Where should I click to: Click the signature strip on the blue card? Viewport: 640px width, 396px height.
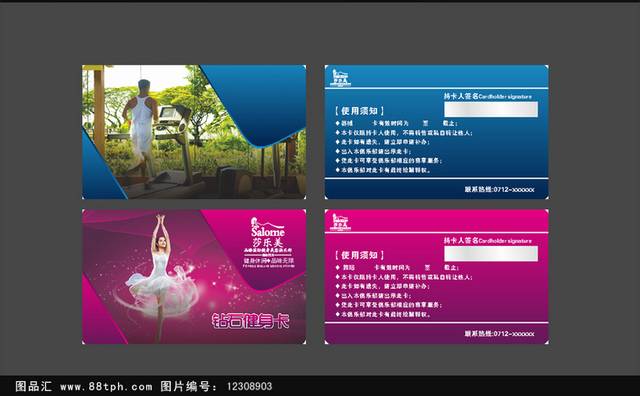491,109
